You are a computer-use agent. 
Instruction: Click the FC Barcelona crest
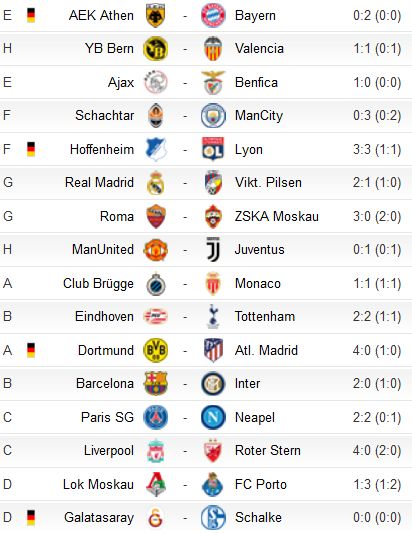[x=156, y=383]
